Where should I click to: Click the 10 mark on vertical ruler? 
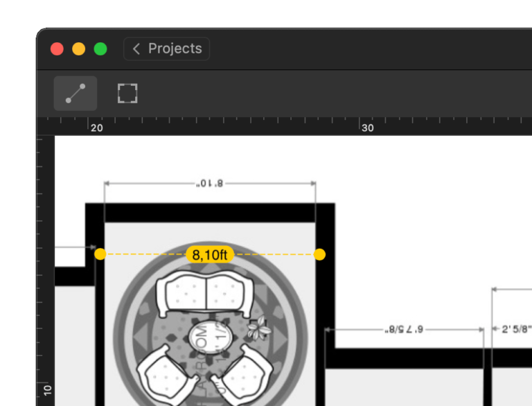pyautogui.click(x=48, y=390)
